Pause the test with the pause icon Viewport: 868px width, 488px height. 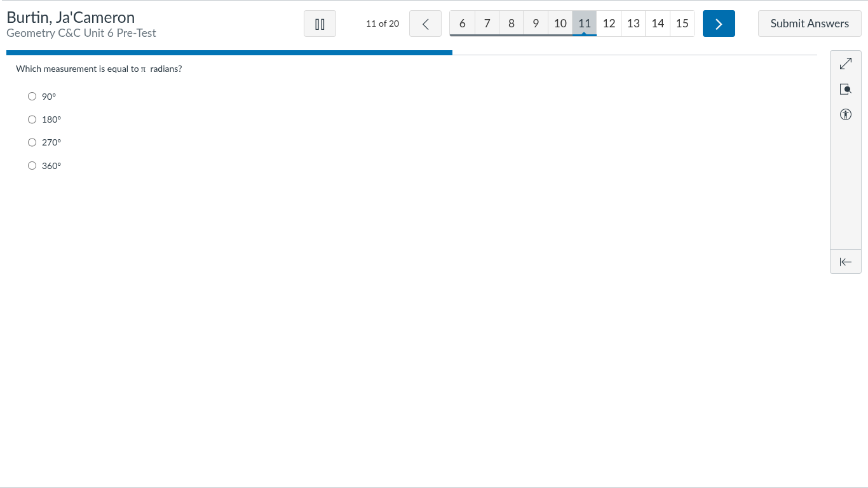coord(320,24)
